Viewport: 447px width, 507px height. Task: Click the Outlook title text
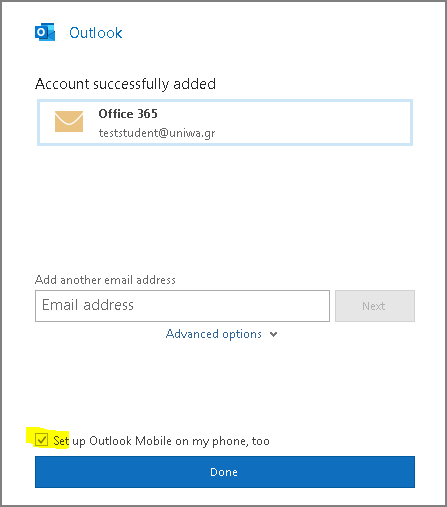pos(96,33)
